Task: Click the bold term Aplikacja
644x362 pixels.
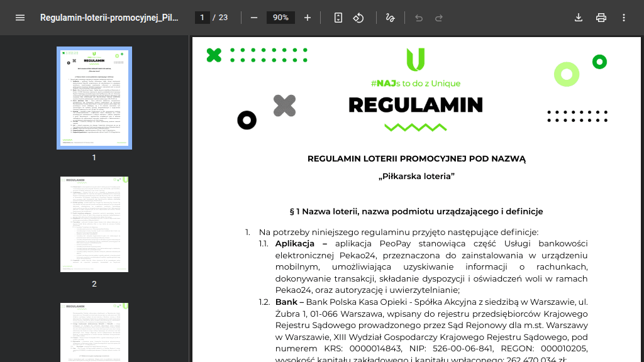Action: [295, 243]
